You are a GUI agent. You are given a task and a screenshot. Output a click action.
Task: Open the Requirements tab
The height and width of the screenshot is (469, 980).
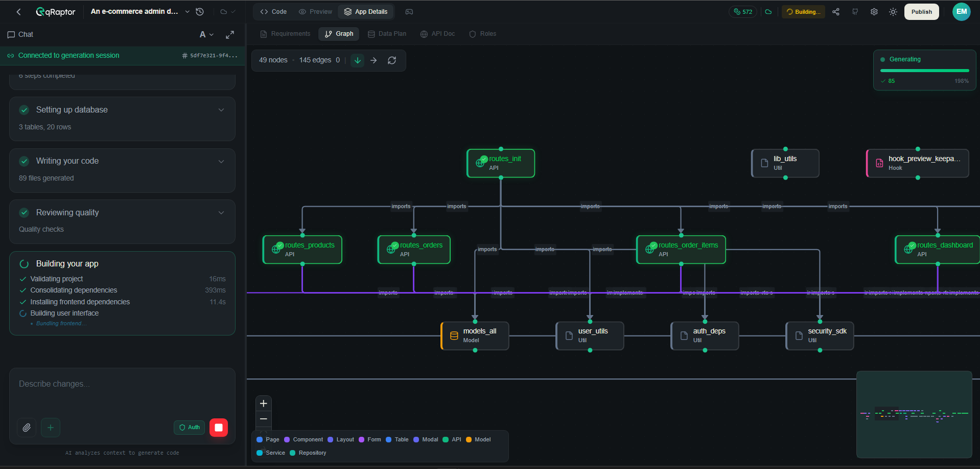(285, 34)
